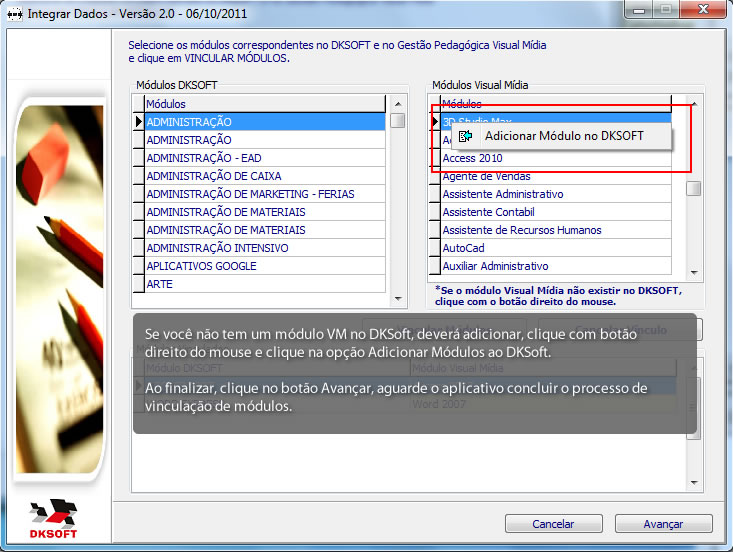This screenshot has width=733, height=552.
Task: Click the DKSOFT logo
Action: coord(54,518)
